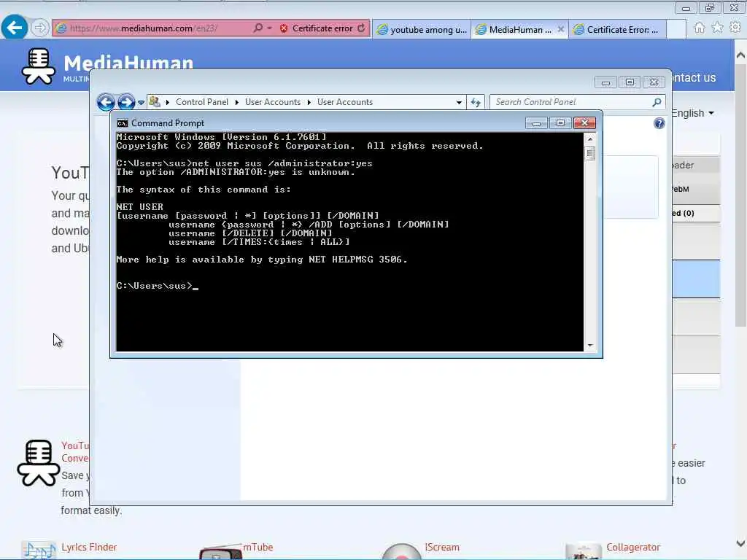
Task: Click browser page scrollbar up arrow
Action: tap(741, 55)
